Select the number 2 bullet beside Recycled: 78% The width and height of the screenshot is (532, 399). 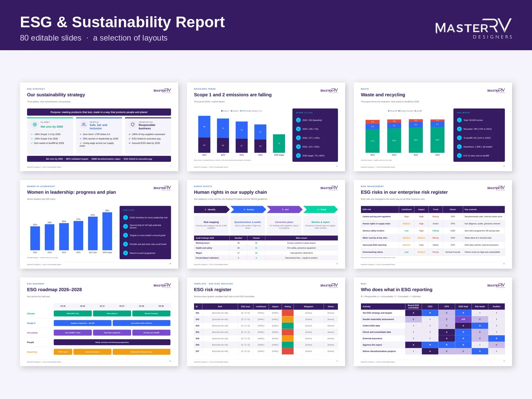click(459, 129)
